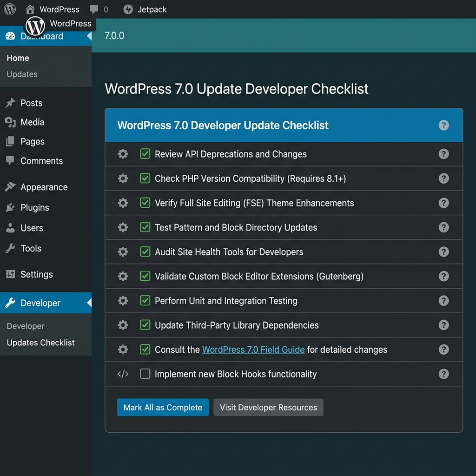Viewport: 476px width, 476px height.
Task: Open Home under Dashboard
Action: [x=18, y=58]
